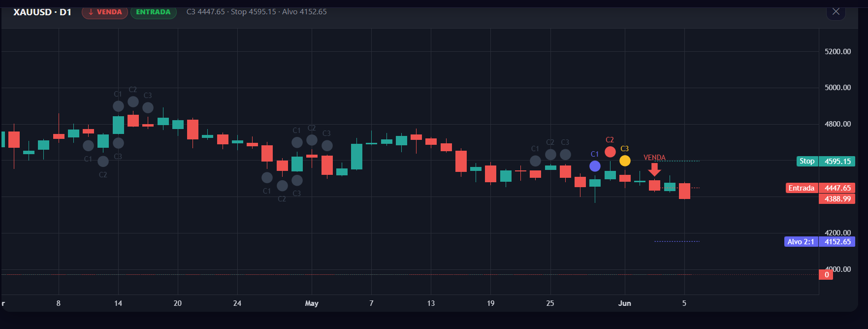The image size is (868, 329).
Task: Click the C3 4447.65 Stop Alvo summary text
Action: click(257, 11)
